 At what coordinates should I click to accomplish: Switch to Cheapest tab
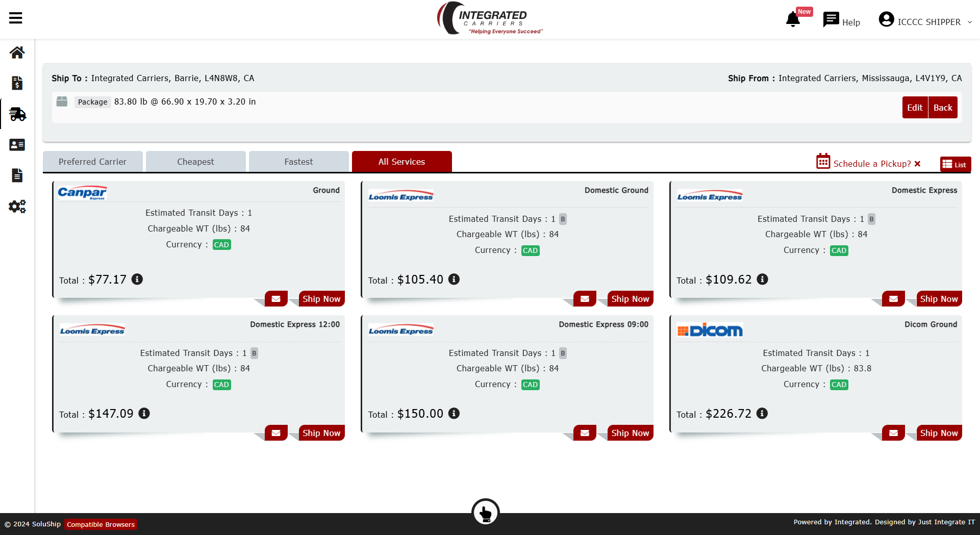(x=195, y=162)
